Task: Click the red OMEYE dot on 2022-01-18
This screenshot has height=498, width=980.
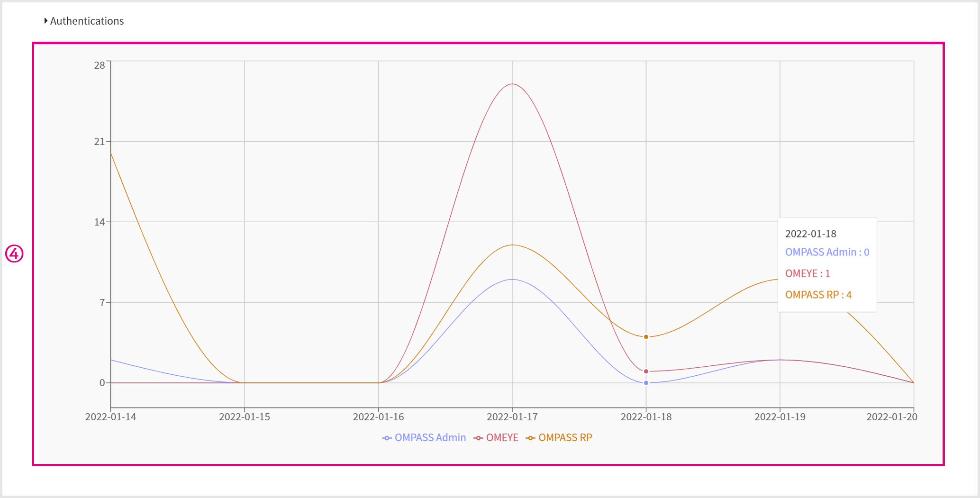Action: [646, 371]
